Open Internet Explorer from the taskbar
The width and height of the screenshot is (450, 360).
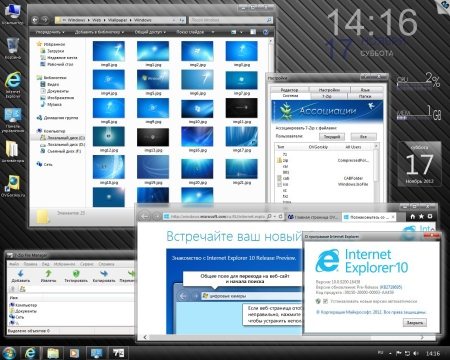coord(30,353)
